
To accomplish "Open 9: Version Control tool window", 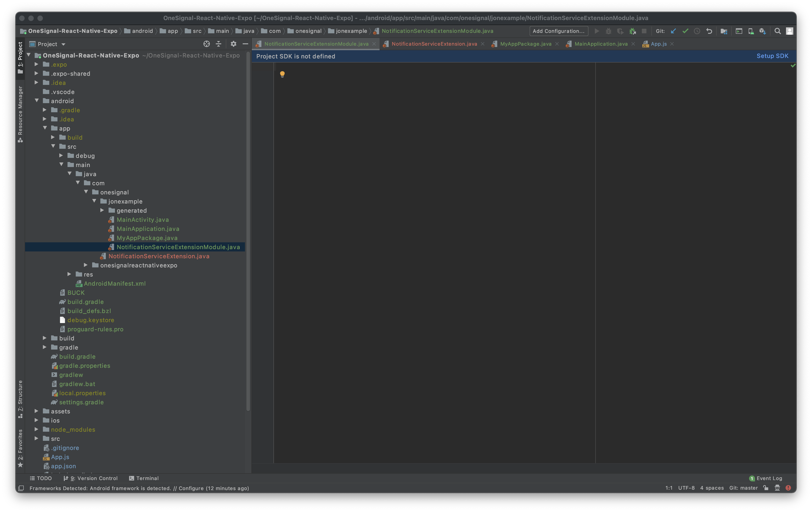I will pyautogui.click(x=90, y=478).
